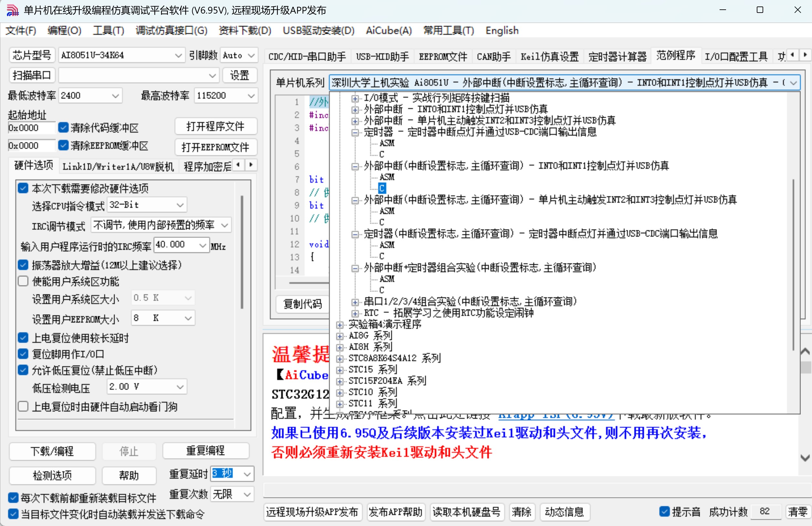The width and height of the screenshot is (812, 526).
Task: Click the code start address 0x0000 field
Action: coord(31,128)
